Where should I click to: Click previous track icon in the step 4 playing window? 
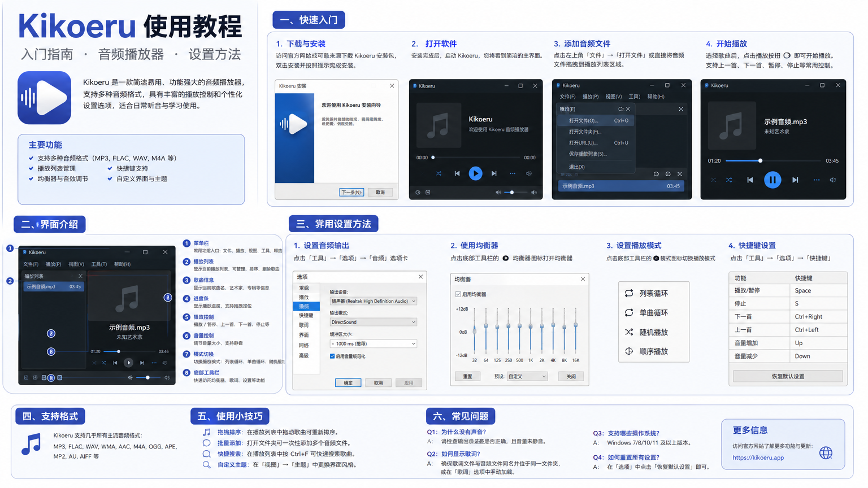click(750, 180)
